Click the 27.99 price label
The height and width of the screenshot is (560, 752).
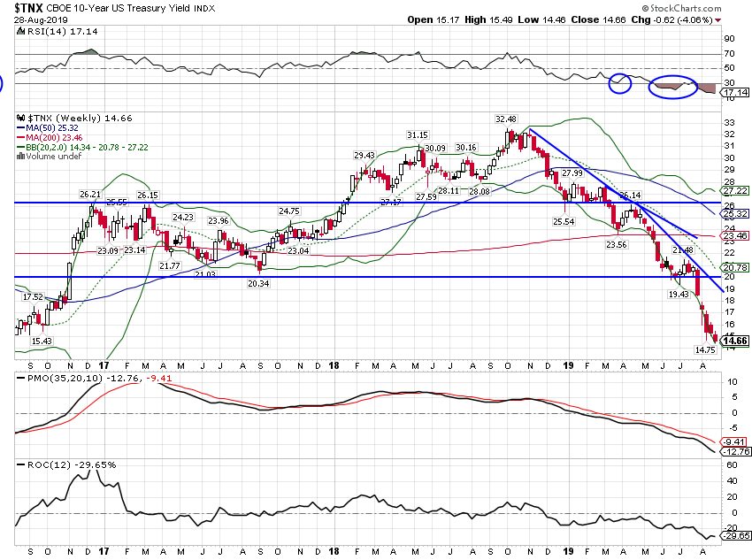pos(572,173)
